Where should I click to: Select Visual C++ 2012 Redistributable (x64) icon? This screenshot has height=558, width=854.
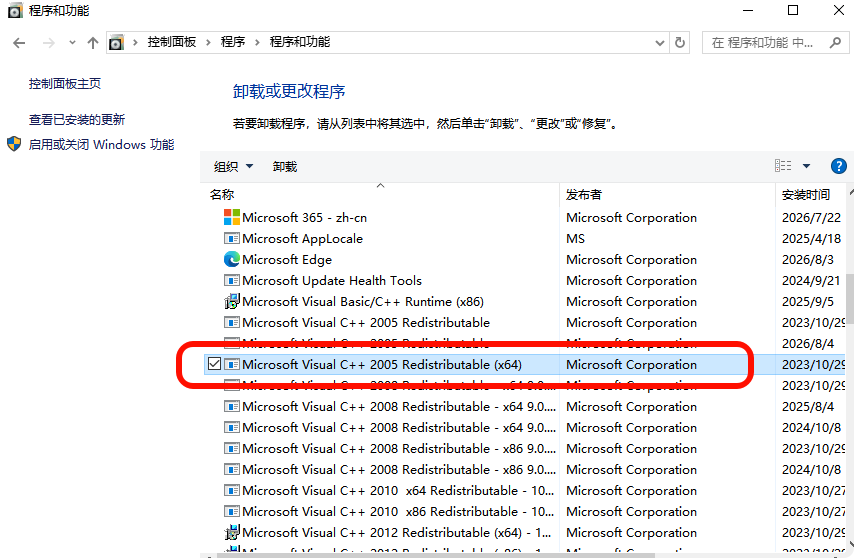[232, 532]
